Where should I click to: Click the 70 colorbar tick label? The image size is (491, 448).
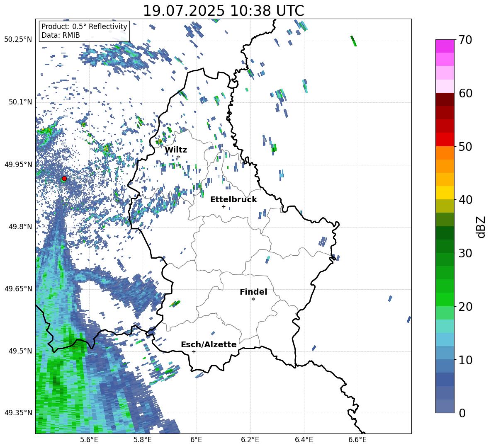(x=465, y=40)
